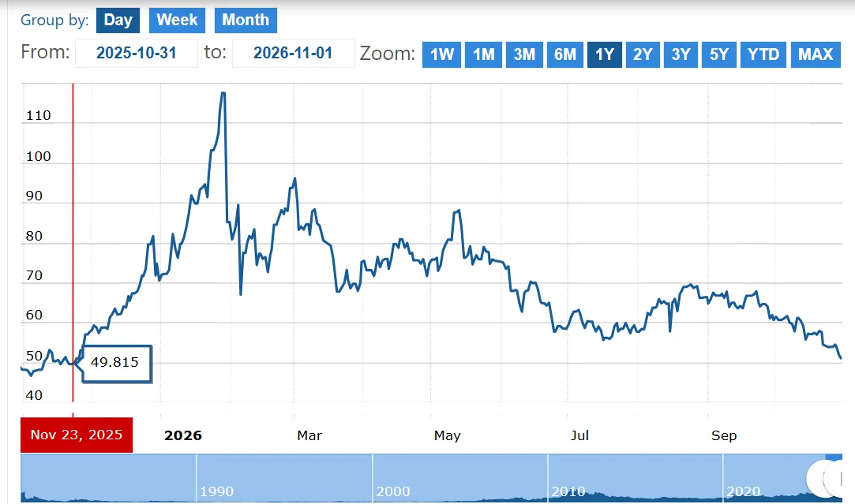855x504 pixels.
Task: Click the 1990 label in the navigator
Action: click(x=216, y=491)
